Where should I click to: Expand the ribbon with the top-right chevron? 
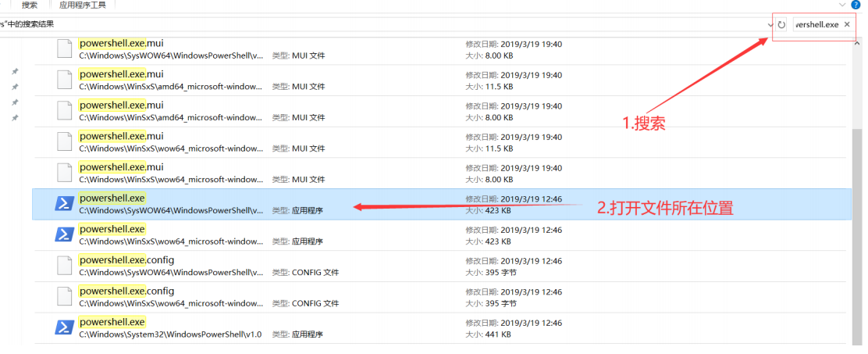coord(842,5)
